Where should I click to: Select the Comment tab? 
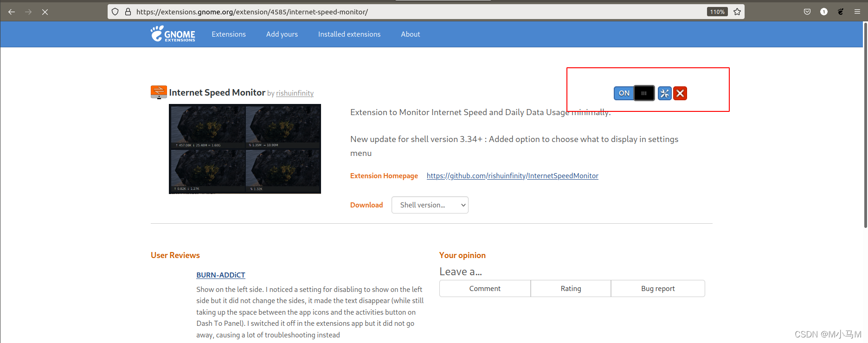[x=485, y=289]
